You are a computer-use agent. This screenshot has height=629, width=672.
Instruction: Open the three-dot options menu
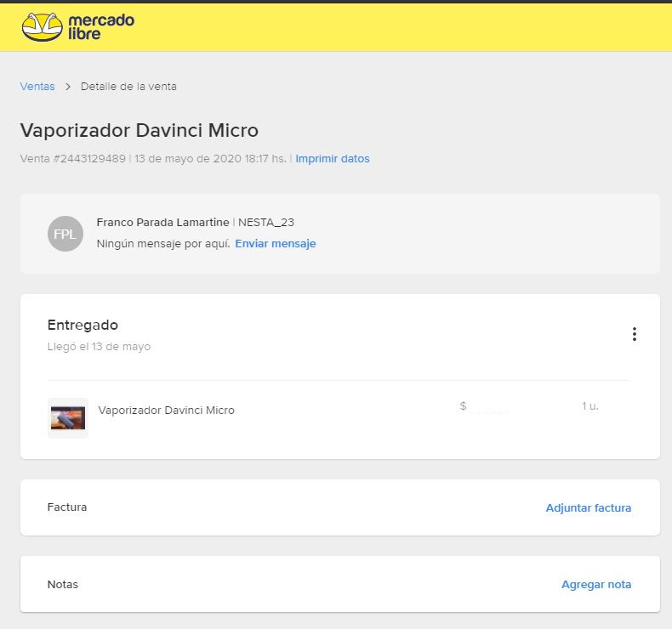(x=635, y=334)
